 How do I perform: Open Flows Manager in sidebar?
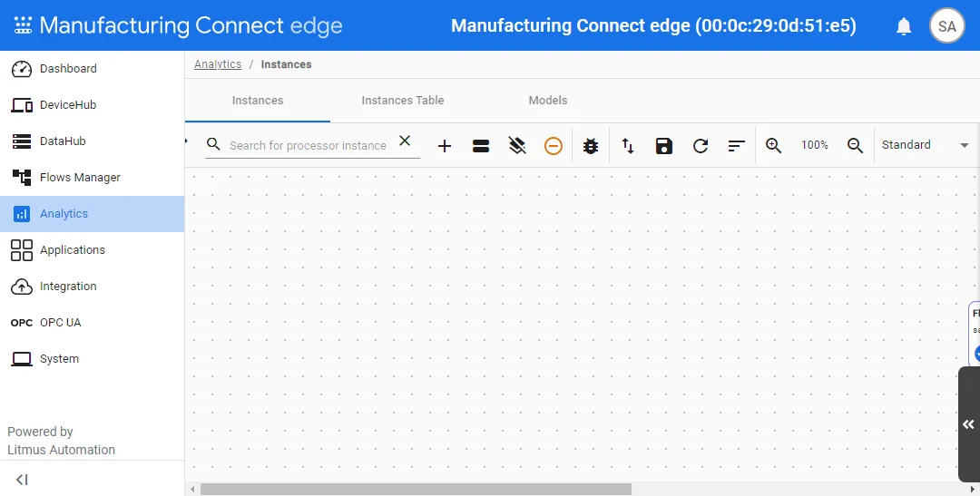92,178
